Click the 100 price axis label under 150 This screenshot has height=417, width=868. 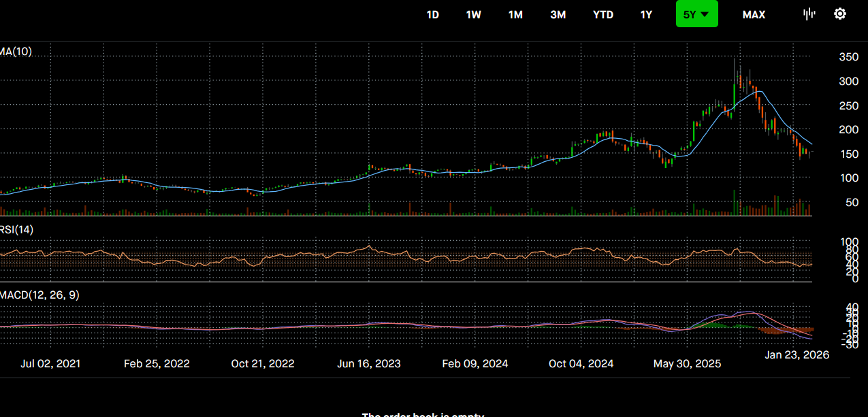tap(848, 178)
